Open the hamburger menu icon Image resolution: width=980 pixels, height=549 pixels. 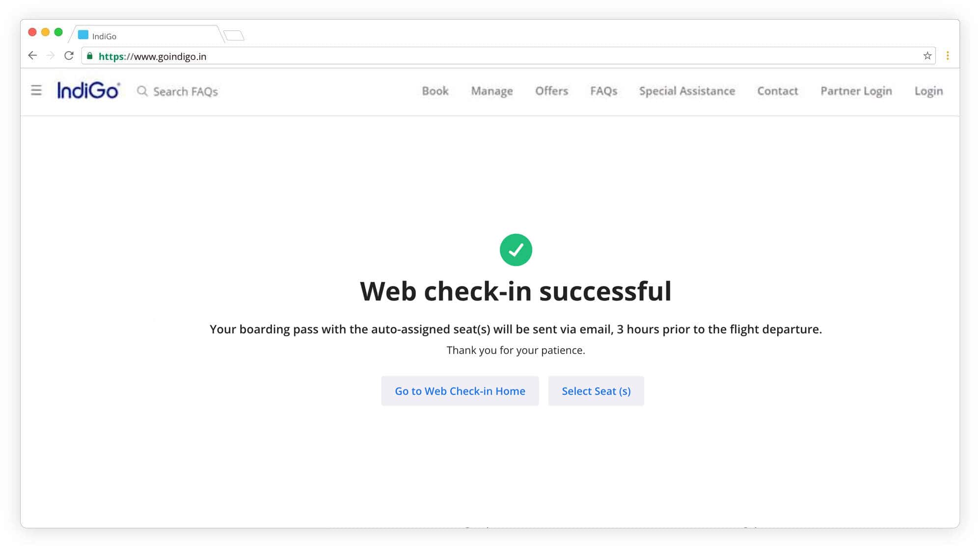pos(36,91)
